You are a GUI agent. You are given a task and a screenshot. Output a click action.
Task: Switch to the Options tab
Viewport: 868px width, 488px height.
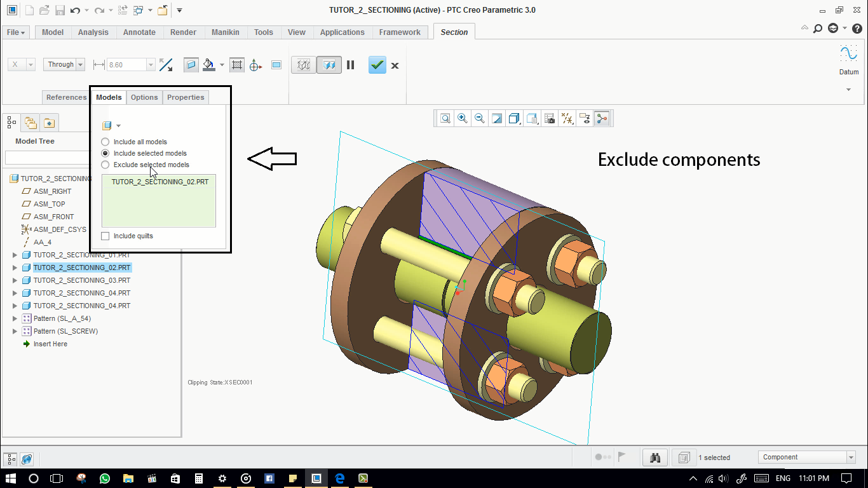coord(144,97)
